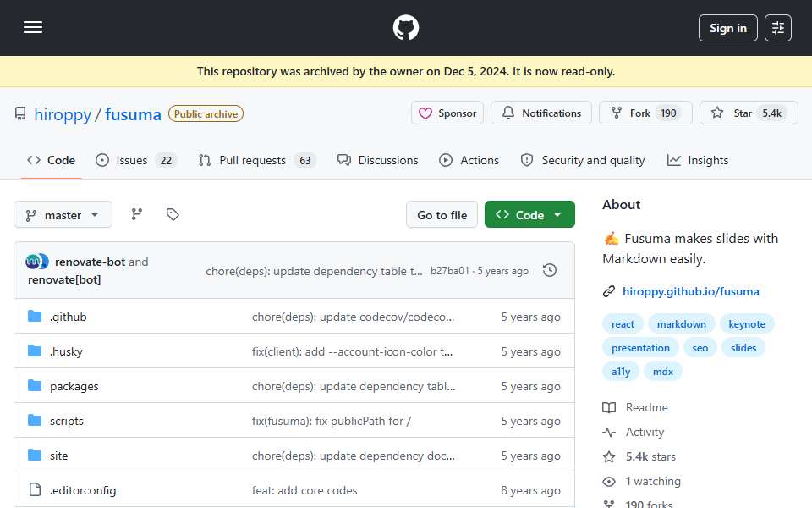Open site row commit message
Viewport: 812px width, 508px height.
click(x=354, y=456)
